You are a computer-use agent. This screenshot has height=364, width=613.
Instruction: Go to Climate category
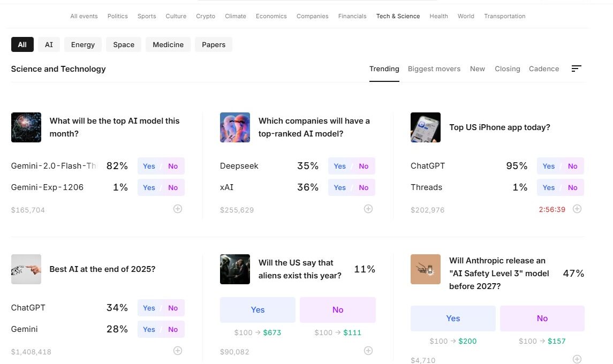click(x=236, y=16)
